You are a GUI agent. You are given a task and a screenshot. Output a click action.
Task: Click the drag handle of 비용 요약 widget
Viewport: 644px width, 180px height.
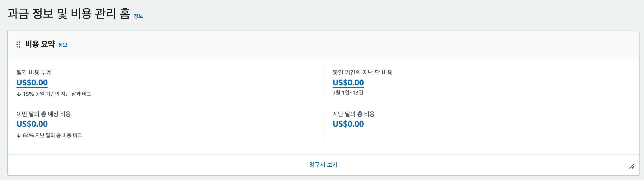(18, 45)
